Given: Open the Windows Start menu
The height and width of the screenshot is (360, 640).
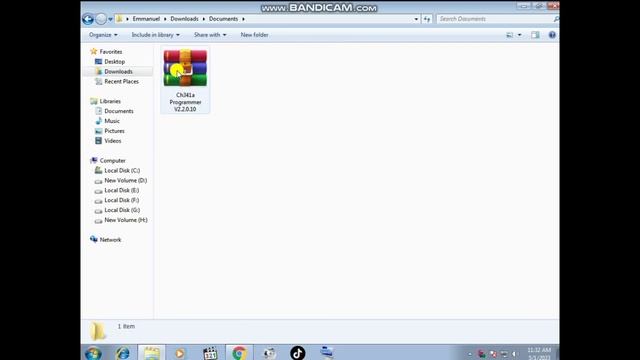Looking at the screenshot, I should click(93, 353).
